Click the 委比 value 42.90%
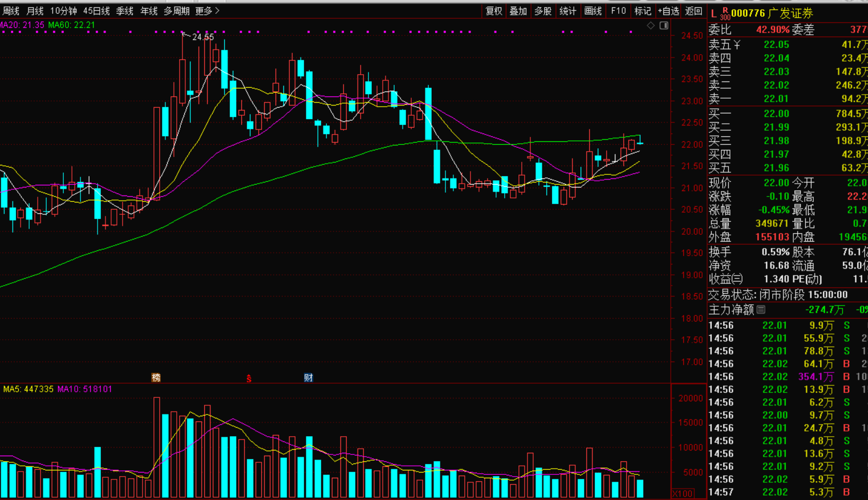868x500 pixels. click(x=773, y=30)
